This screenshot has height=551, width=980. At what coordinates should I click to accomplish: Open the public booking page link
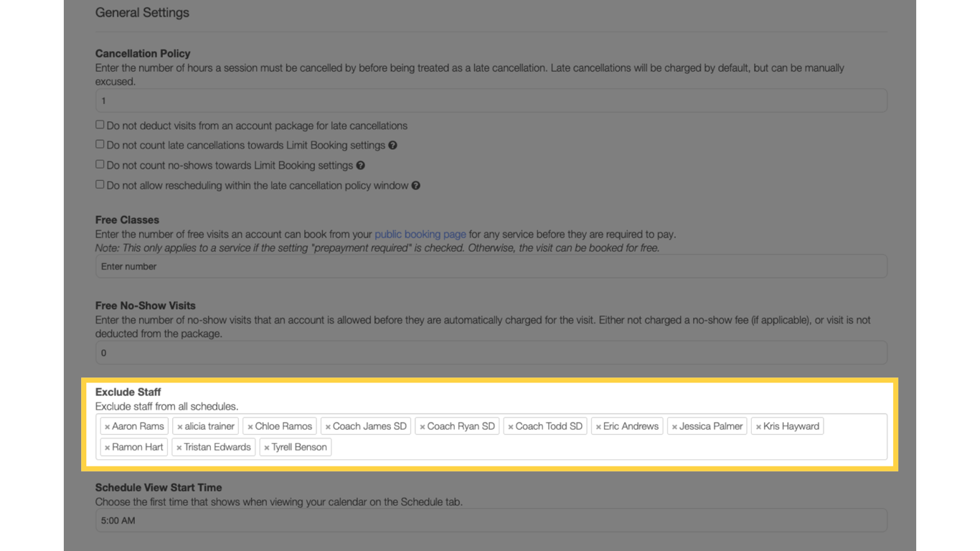(420, 234)
